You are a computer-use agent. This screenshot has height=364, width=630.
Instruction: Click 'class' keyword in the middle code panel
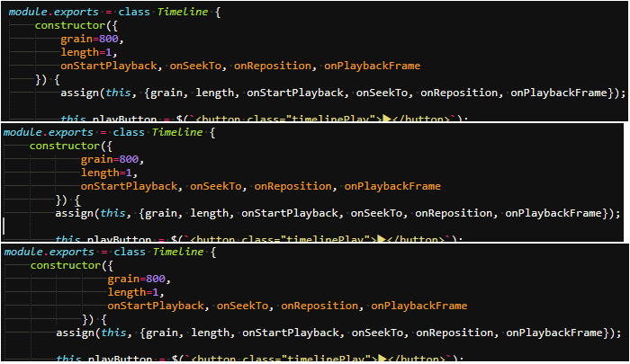129,132
